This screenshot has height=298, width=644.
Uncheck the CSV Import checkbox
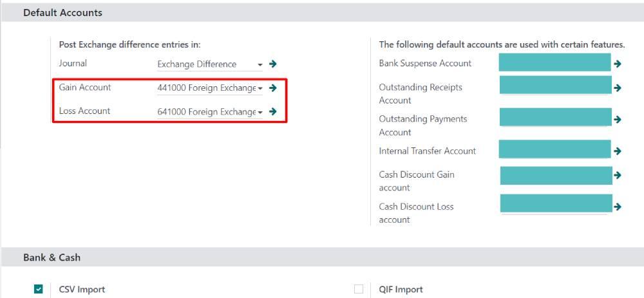click(38, 290)
